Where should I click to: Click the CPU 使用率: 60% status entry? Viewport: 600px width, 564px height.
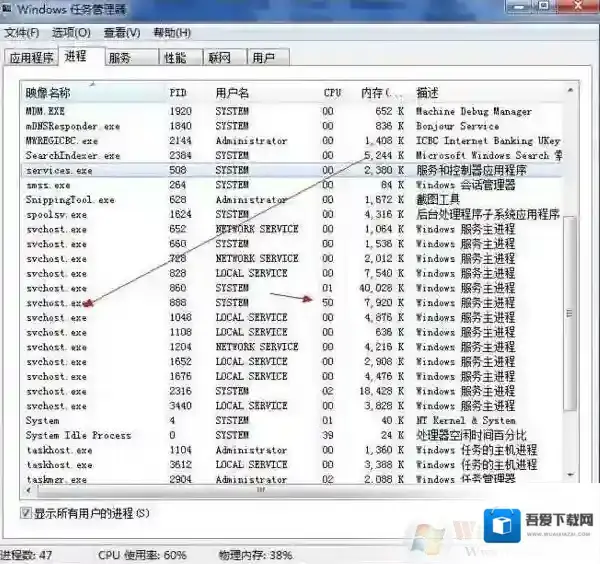pos(142,555)
